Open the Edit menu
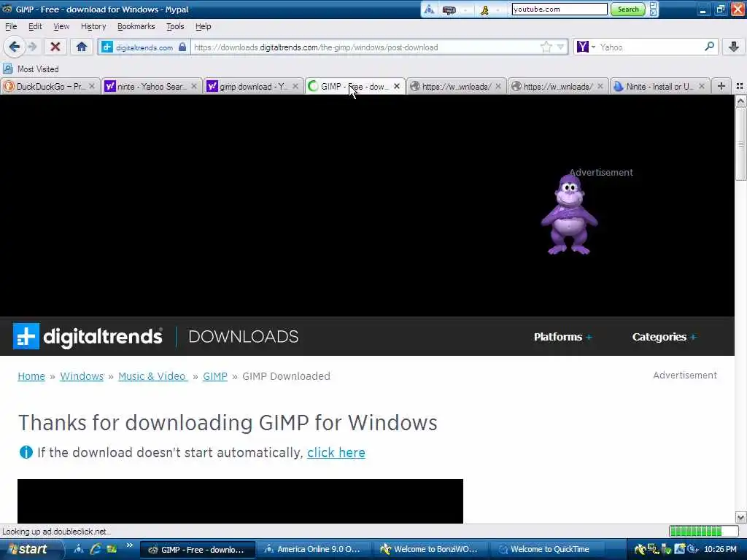 (35, 27)
